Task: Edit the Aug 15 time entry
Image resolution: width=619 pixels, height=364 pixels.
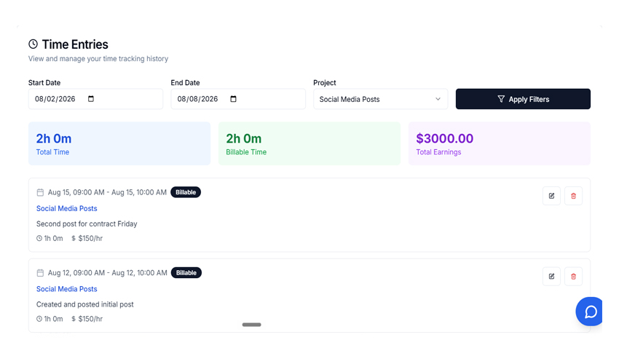Action: coord(551,196)
